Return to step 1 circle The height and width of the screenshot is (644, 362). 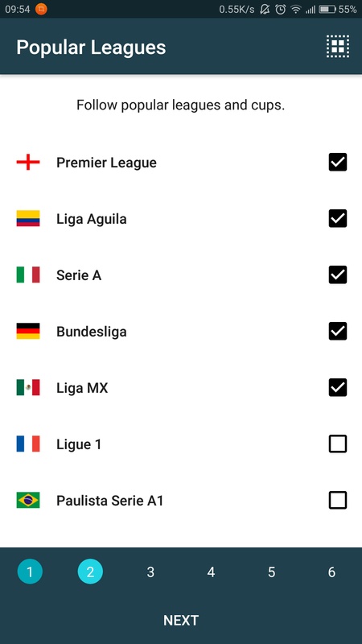tap(30, 572)
